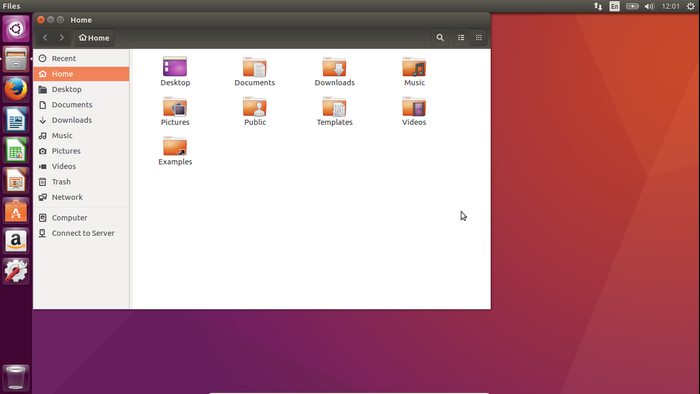700x394 pixels.
Task: Open the Music folder icon
Action: [414, 67]
